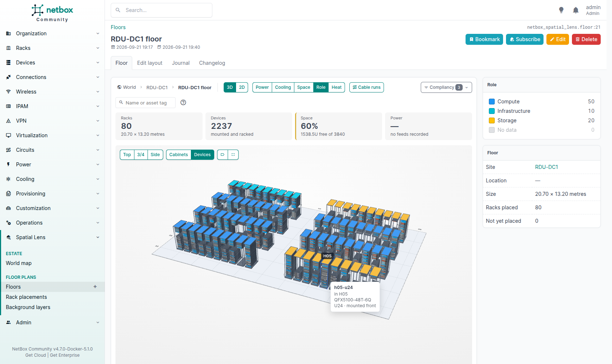The image size is (612, 364).
Task: Click the Bookmark button
Action: click(484, 39)
